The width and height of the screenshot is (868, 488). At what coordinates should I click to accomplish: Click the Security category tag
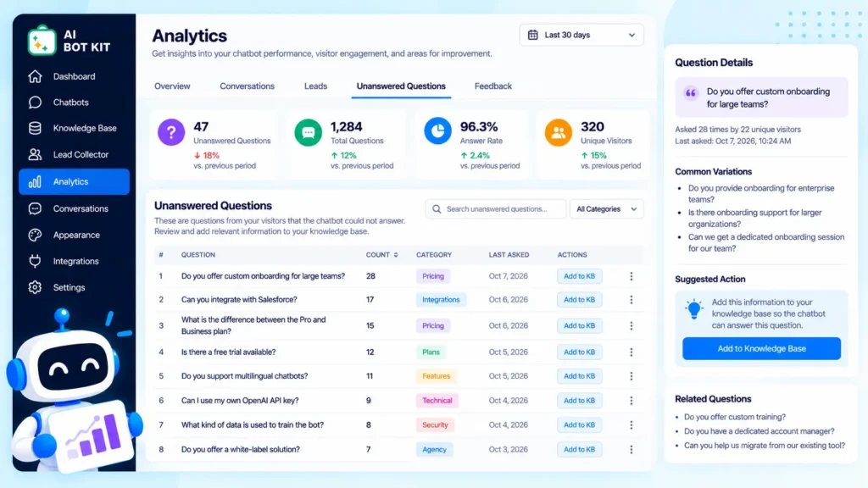click(x=435, y=425)
